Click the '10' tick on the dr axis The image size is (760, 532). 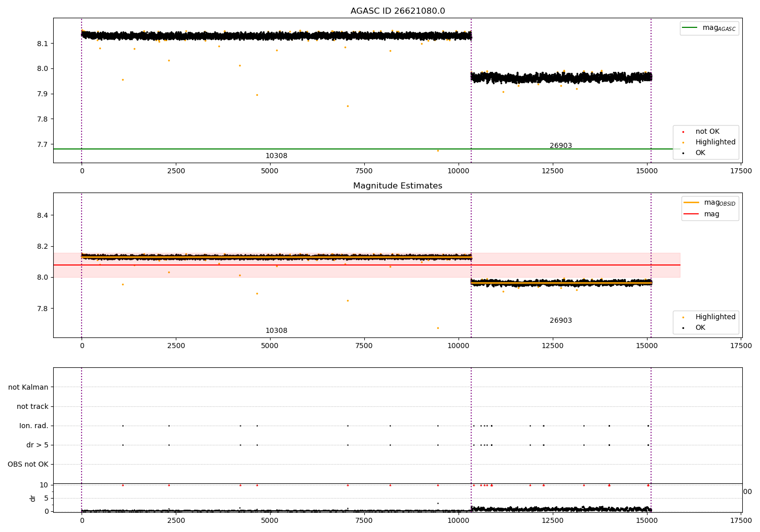pos(44,485)
